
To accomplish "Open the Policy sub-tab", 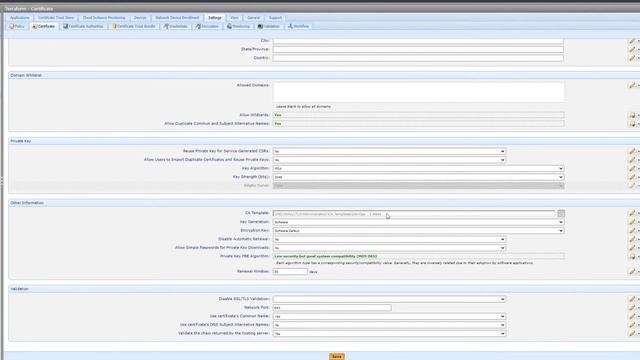I will 17,26.
